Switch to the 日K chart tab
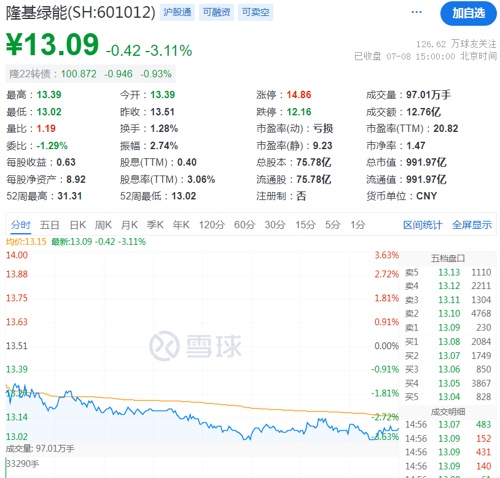Viewport: 500px width, 478px height. coord(78,225)
